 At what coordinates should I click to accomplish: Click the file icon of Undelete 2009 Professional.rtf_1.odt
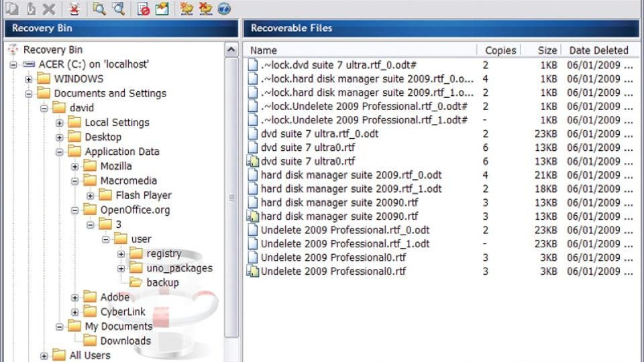[253, 244]
